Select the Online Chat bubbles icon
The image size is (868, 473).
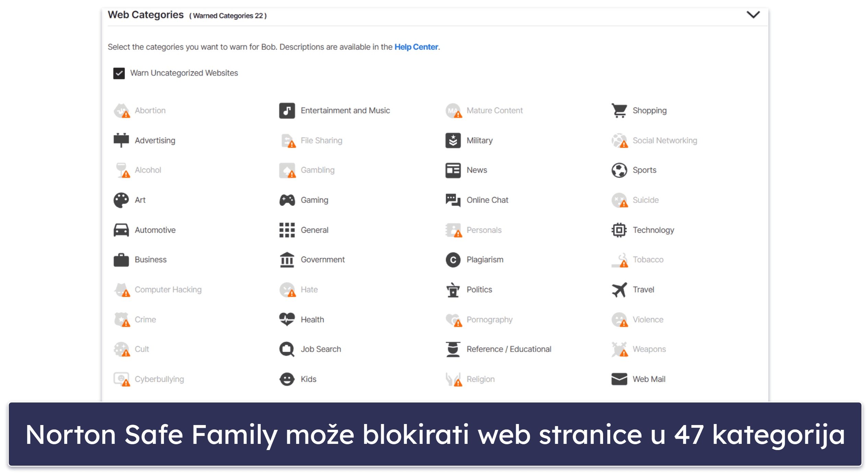453,200
